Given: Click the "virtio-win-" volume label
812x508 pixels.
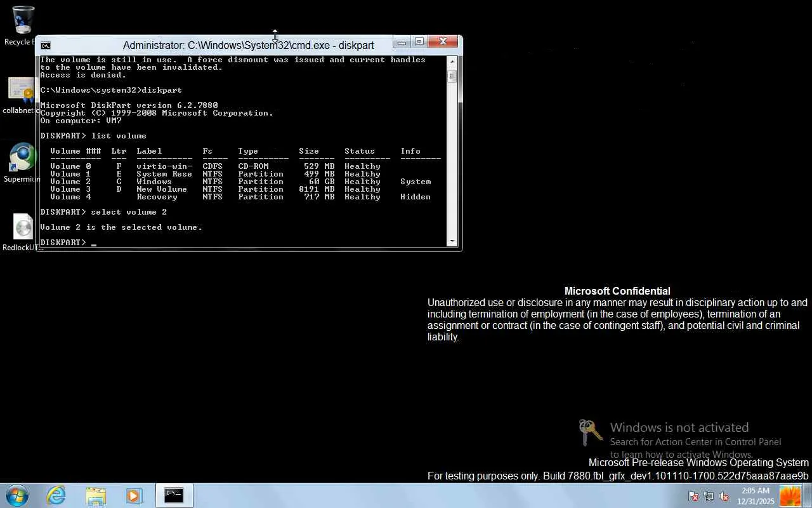Looking at the screenshot, I should pyautogui.click(x=164, y=166).
